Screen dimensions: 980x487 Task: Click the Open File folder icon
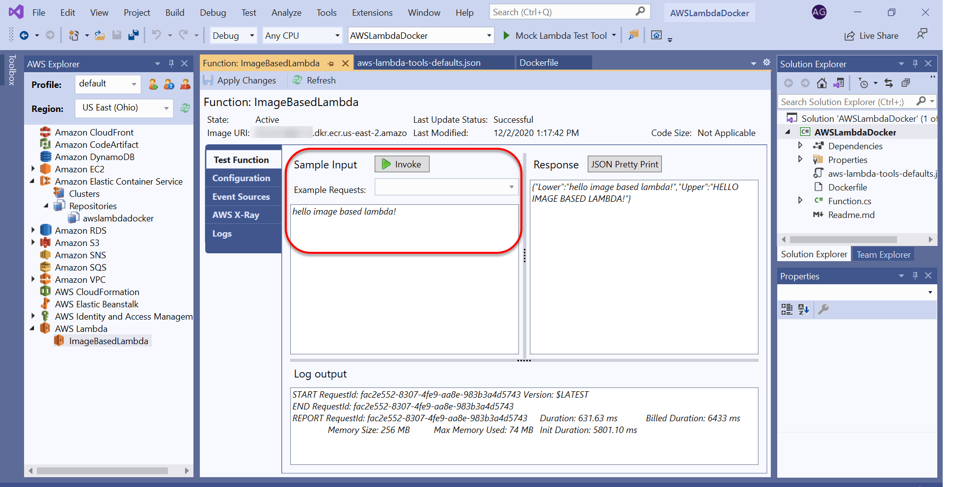[100, 35]
